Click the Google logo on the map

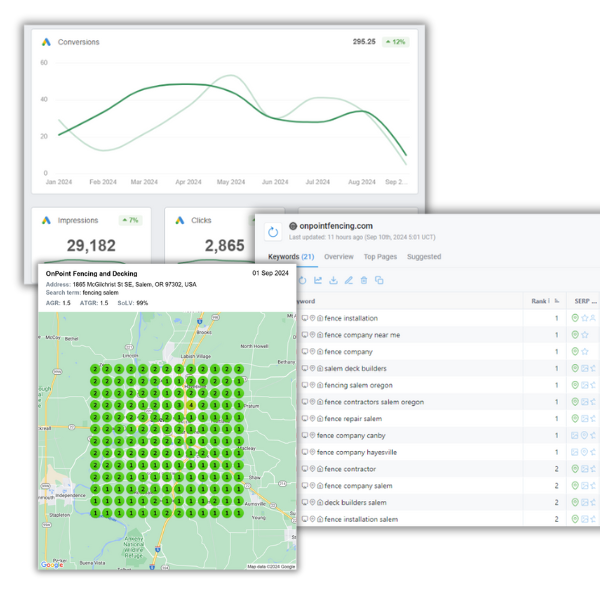pos(52,564)
